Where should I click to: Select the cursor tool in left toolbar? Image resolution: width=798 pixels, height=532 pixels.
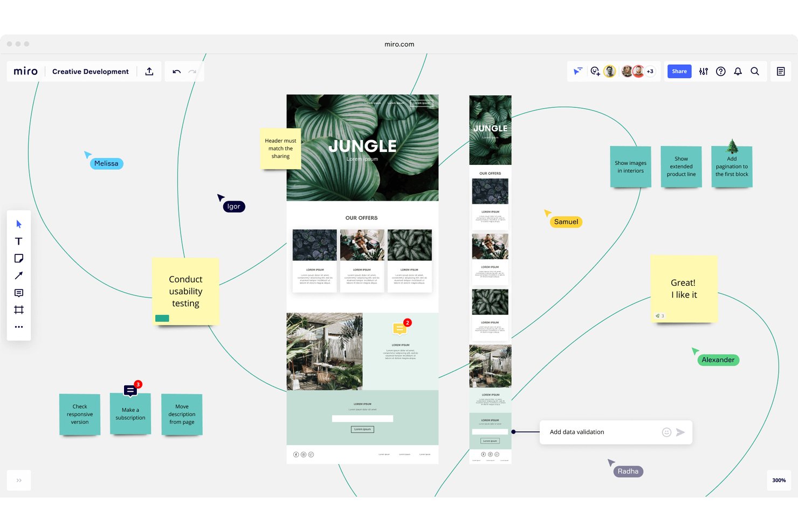tap(19, 224)
